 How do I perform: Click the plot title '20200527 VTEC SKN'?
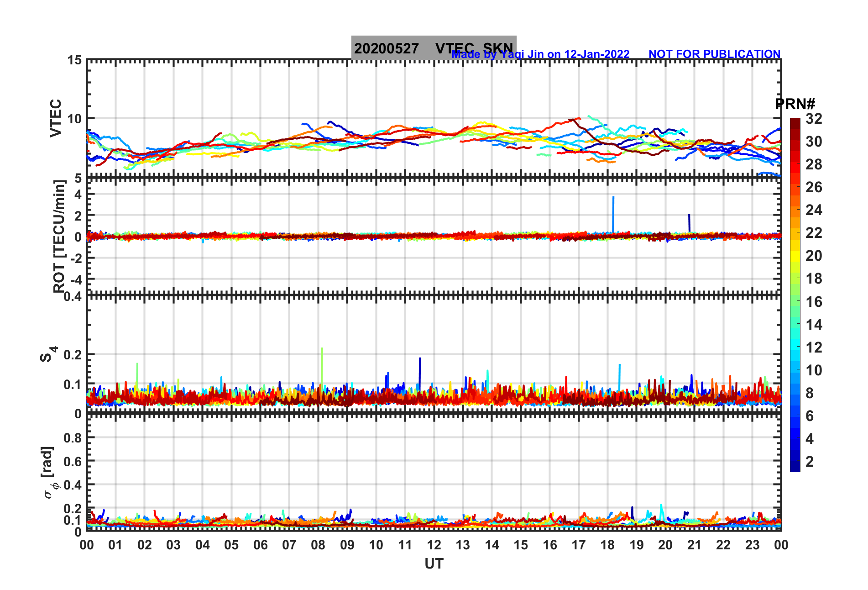434,48
